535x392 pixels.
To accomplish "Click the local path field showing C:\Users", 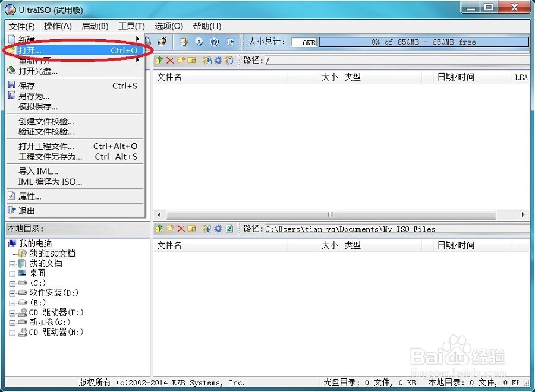I will (x=397, y=229).
